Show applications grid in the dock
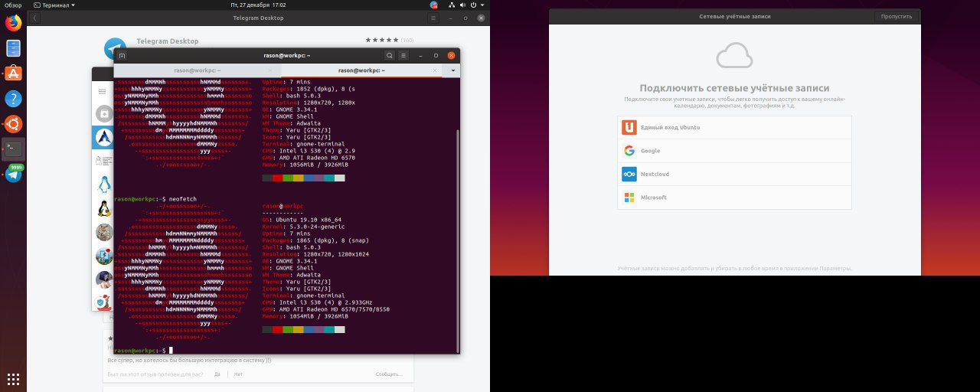Screen dimensions: 980x392 13,378
